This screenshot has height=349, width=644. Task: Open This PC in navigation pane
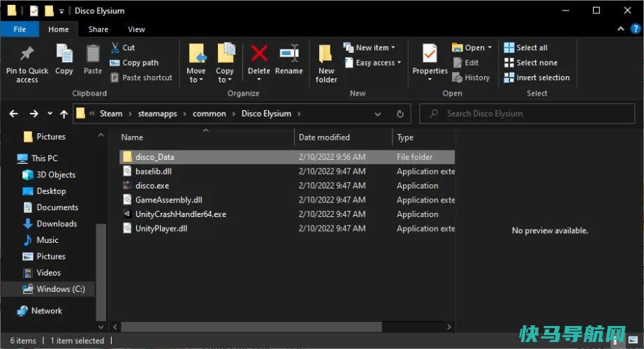(x=38, y=158)
